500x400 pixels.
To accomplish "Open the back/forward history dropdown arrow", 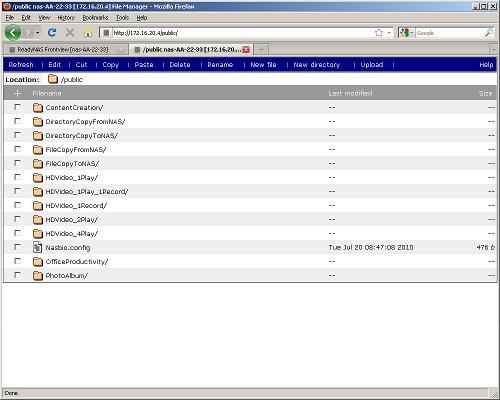I will (x=38, y=33).
